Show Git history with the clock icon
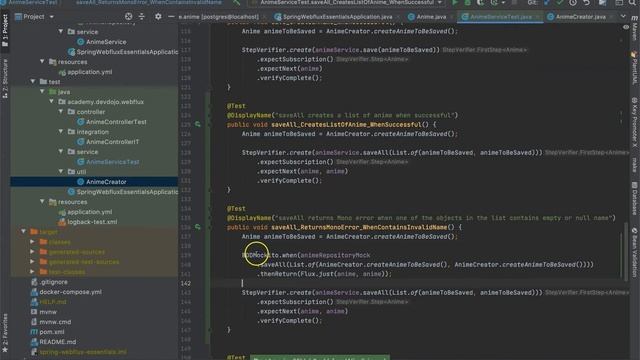640x360 pixels. (x=573, y=2)
